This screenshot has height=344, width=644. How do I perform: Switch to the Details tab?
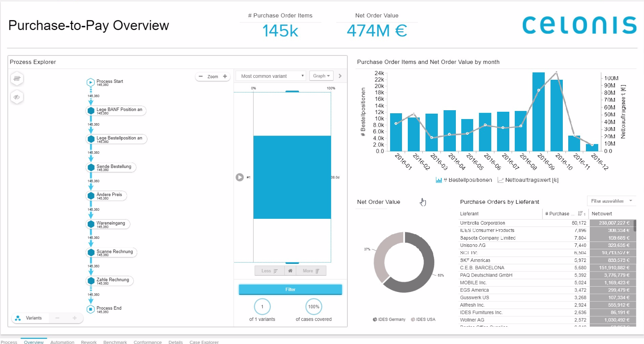click(x=176, y=342)
